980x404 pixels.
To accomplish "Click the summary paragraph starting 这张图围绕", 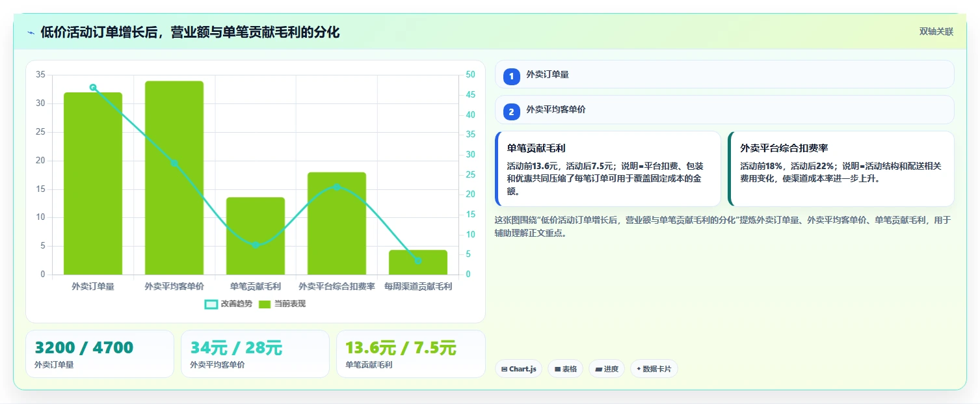I will pyautogui.click(x=722, y=226).
